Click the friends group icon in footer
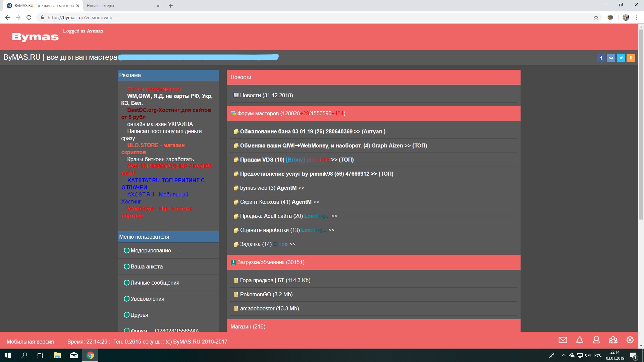Viewport: 644px width, 362px height. click(613, 340)
